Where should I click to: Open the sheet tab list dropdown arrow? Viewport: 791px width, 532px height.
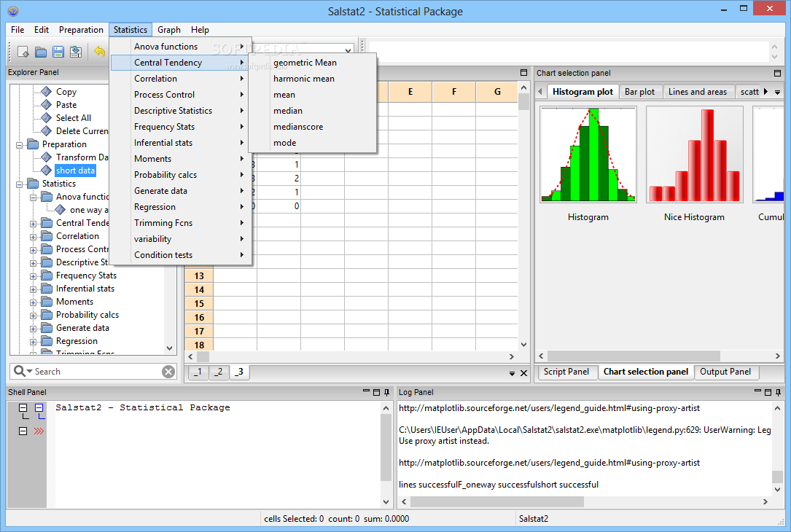point(512,374)
